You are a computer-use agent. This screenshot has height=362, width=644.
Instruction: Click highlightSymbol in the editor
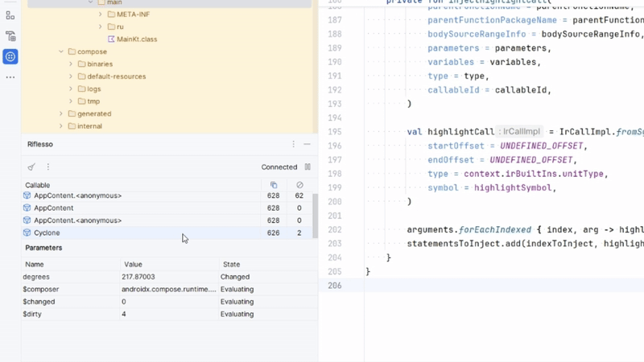point(513,187)
